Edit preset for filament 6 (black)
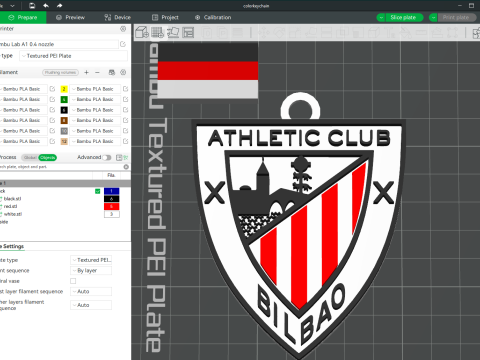Screen dimensions: 480x360 125,110
